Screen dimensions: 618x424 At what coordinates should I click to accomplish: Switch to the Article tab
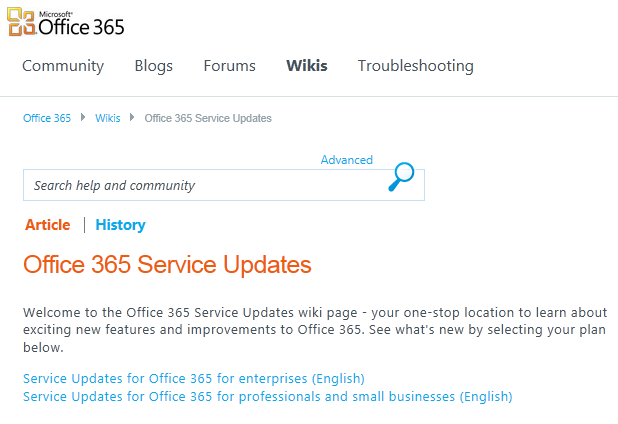coord(47,225)
